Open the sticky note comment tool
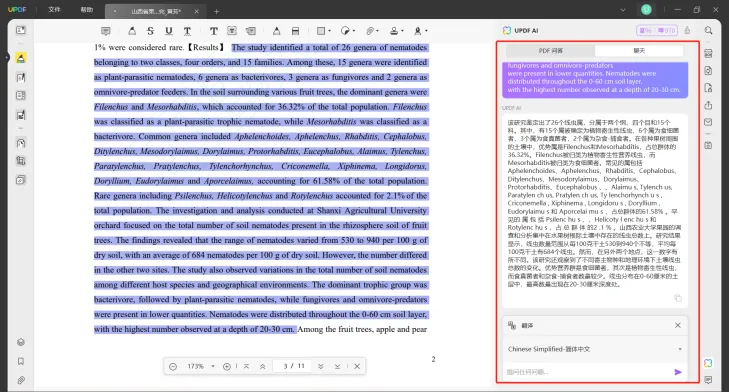729x392 pixels. (106, 31)
